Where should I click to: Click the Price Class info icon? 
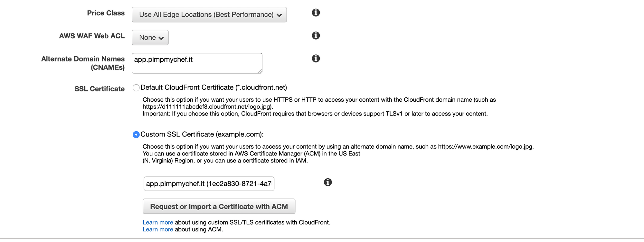point(316,13)
